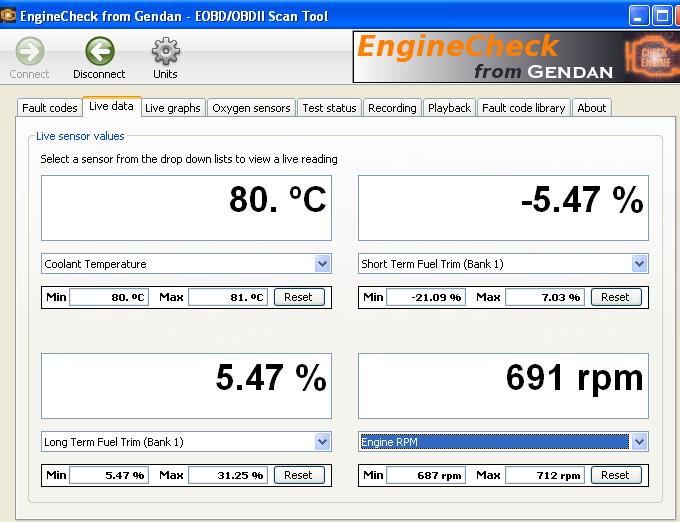Viewport: 680px width, 522px height.
Task: Expand the Long Term Fuel Trim dropdown arrow
Action: pyautogui.click(x=322, y=442)
